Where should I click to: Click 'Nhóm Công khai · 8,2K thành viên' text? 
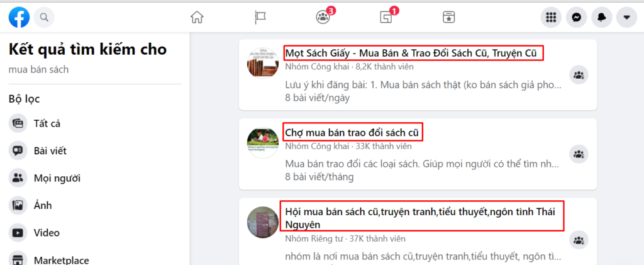tap(350, 67)
